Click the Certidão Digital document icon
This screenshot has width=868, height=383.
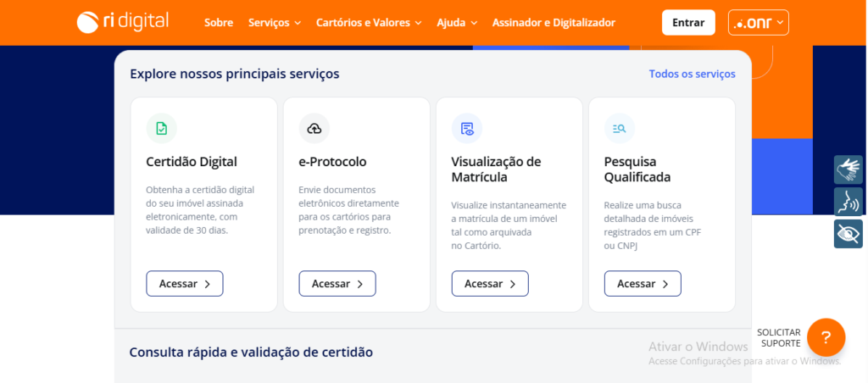[162, 128]
